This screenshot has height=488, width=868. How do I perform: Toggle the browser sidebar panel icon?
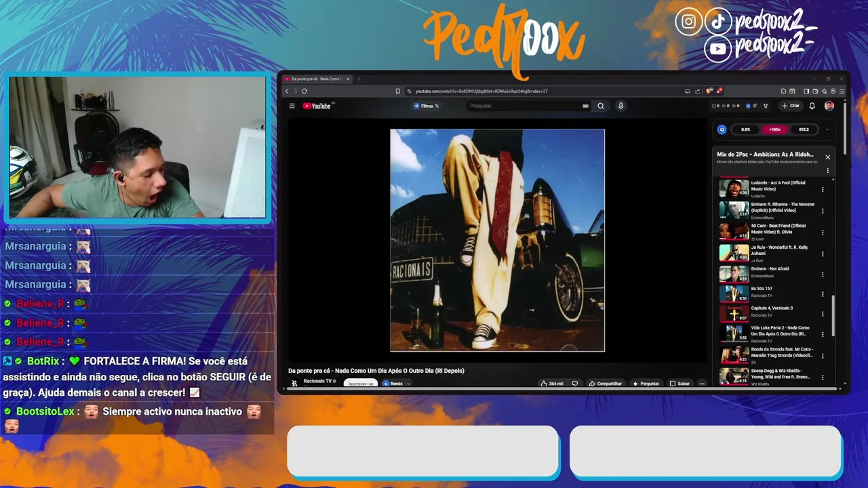click(x=806, y=91)
